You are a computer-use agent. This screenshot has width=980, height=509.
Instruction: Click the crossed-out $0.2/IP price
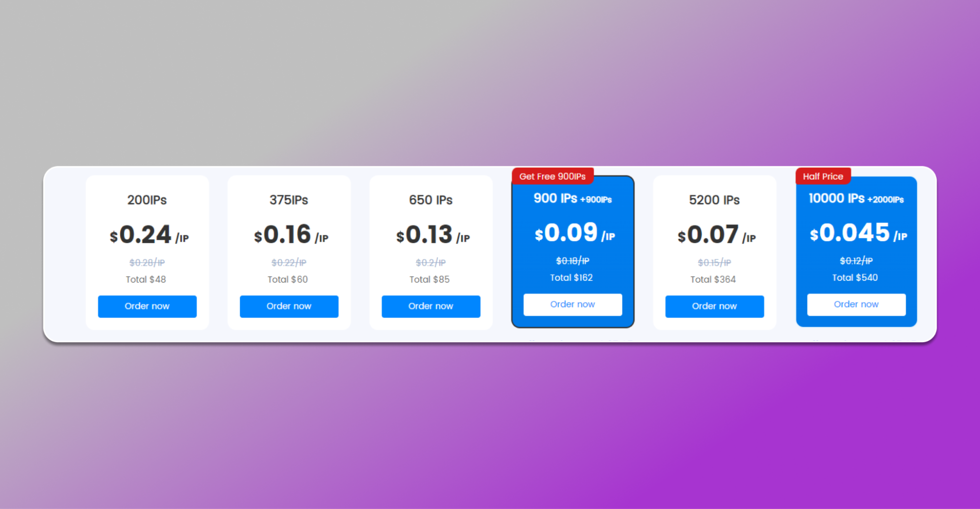(431, 263)
